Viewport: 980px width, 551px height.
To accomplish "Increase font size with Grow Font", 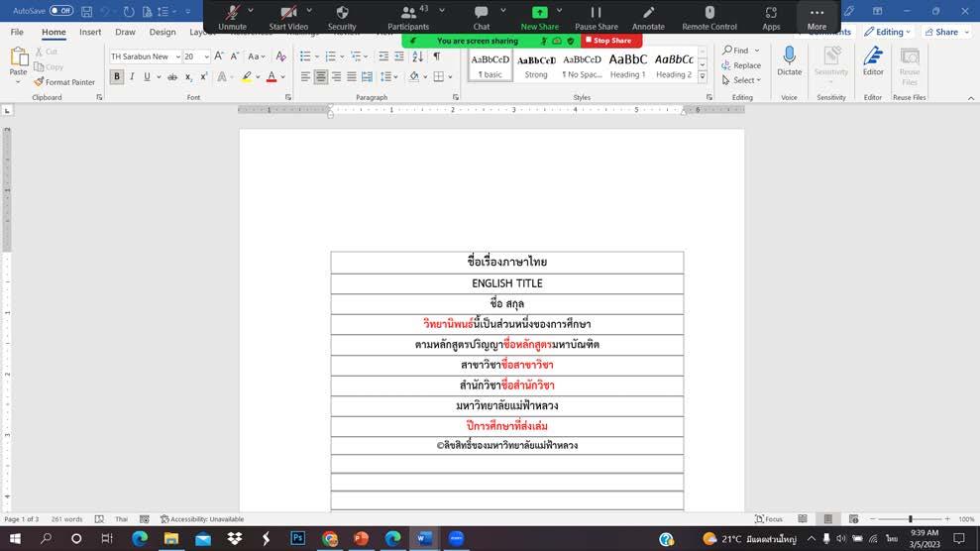I will 219,56.
